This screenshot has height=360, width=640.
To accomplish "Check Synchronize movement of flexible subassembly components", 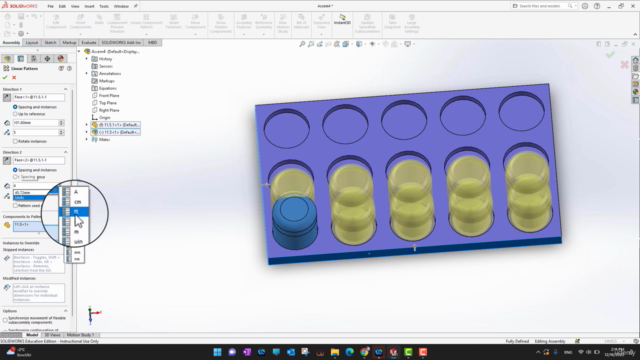I will [5, 320].
